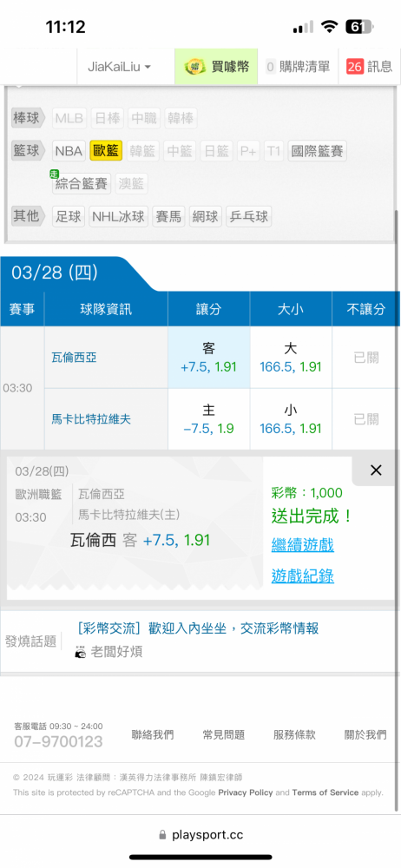
Task: Switch to NHL冰球 sport category
Action: coord(119,216)
